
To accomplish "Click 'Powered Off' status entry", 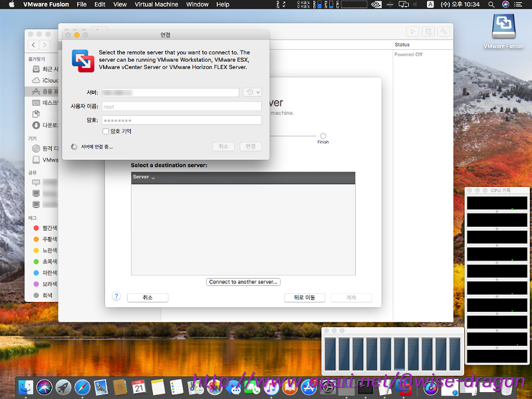I will (x=408, y=55).
